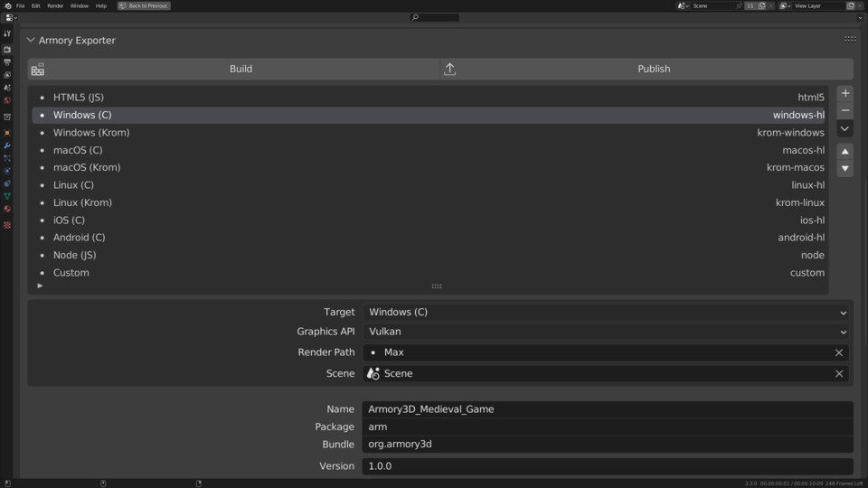Edit the Name field Armory3D_Medieval_Game
This screenshot has height=488, width=868.
click(x=608, y=409)
